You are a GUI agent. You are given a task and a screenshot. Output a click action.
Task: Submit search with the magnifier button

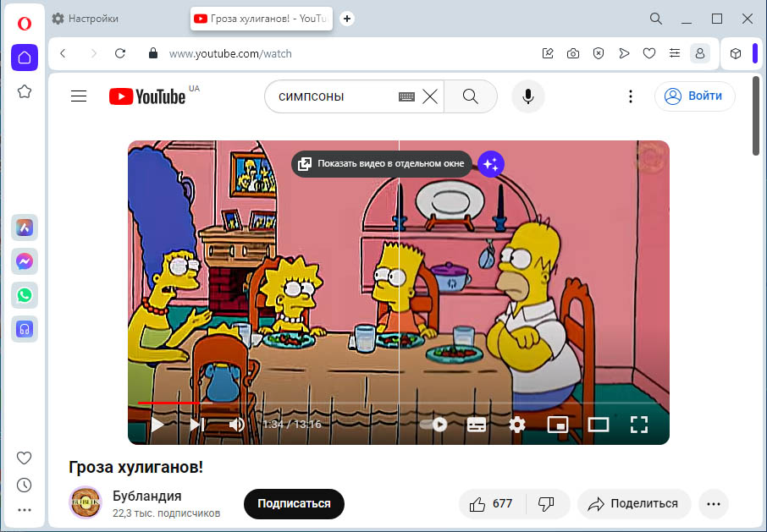pos(471,96)
